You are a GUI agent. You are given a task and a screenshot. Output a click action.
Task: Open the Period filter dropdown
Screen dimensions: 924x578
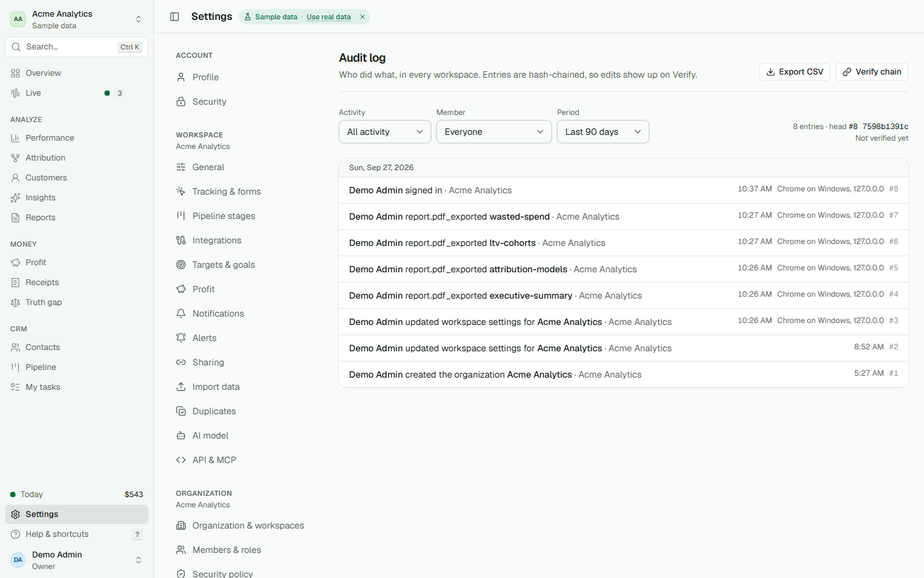point(603,132)
